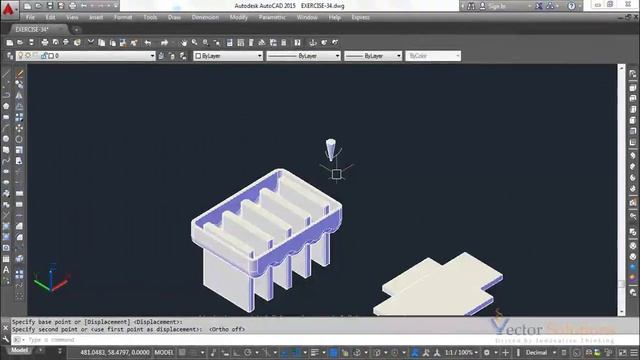The height and width of the screenshot is (360, 640).
Task: Select the Zoom Realtime magnifier tool
Action: 195,42
